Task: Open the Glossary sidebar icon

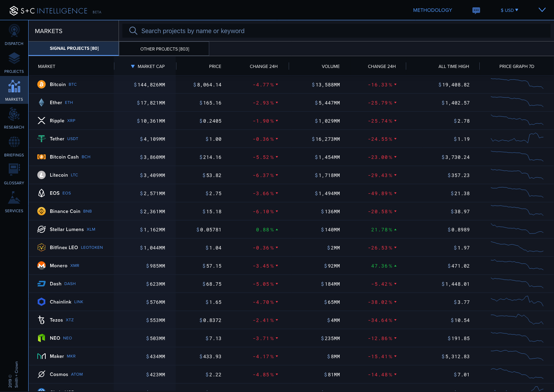Action: click(14, 170)
